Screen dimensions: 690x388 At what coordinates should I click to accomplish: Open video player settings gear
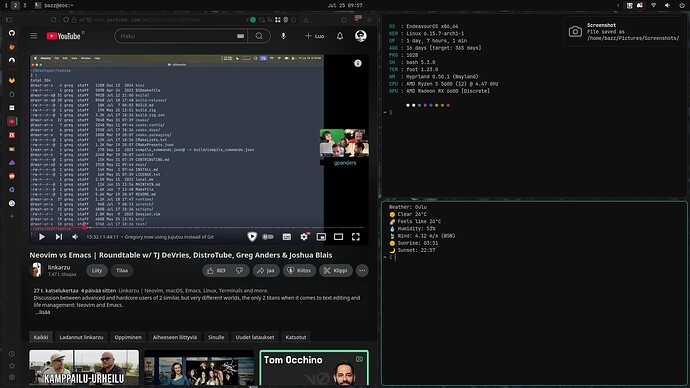304,237
